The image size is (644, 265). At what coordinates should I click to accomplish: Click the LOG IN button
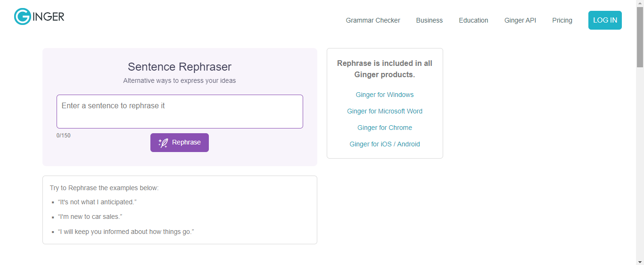(605, 20)
